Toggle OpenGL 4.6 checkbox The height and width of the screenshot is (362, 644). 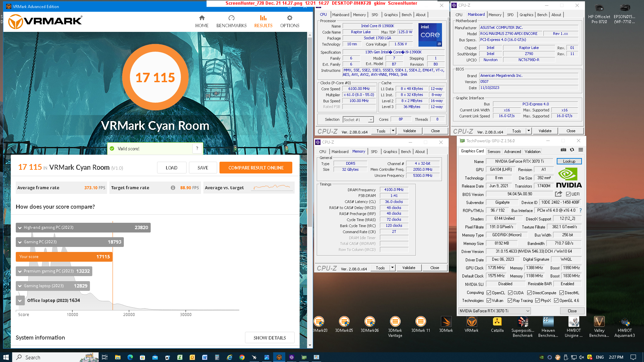(x=556, y=301)
